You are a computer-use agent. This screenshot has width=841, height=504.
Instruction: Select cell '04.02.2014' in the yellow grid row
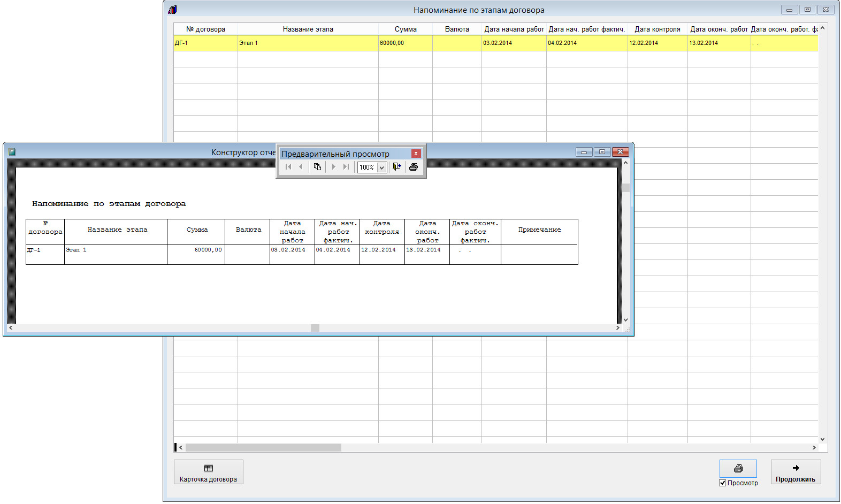[587, 43]
